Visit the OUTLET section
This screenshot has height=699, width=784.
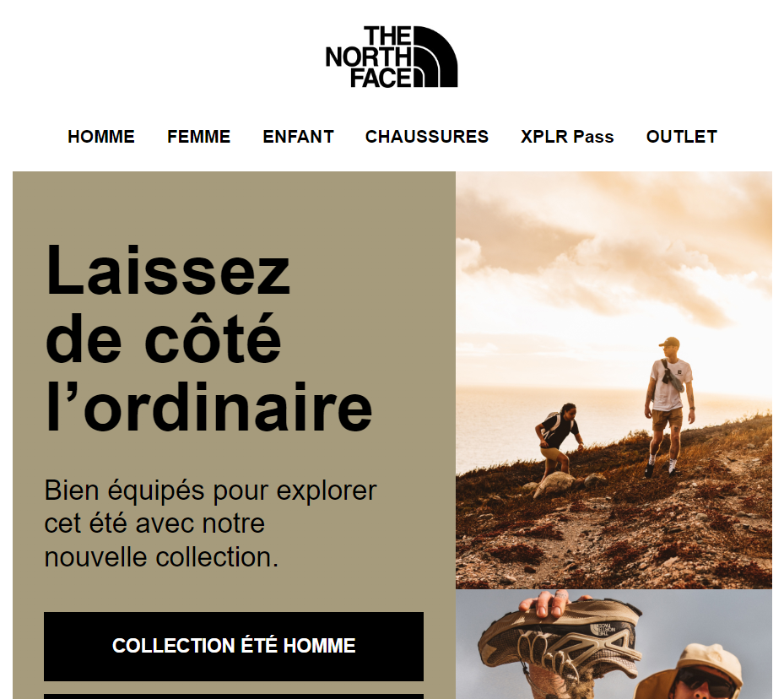tap(682, 137)
